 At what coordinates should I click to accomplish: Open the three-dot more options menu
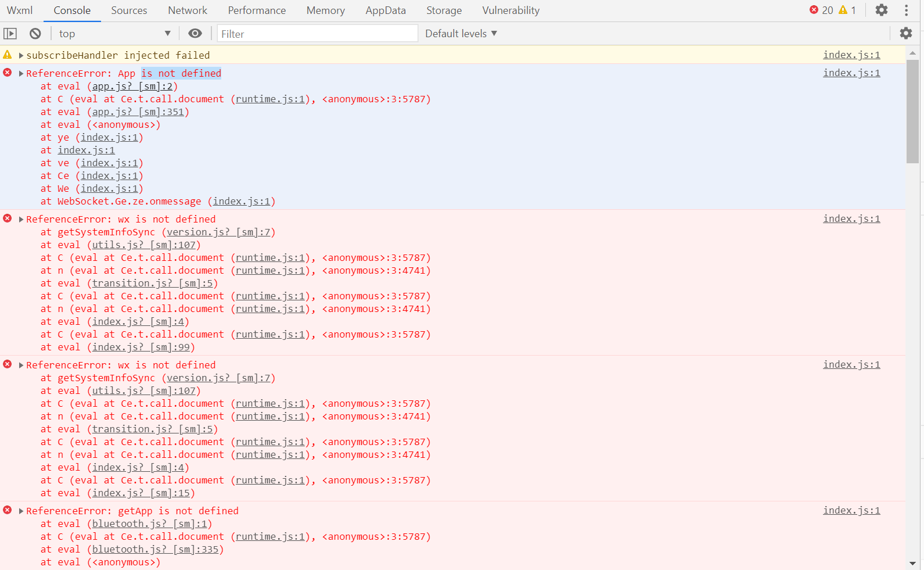coord(906,10)
